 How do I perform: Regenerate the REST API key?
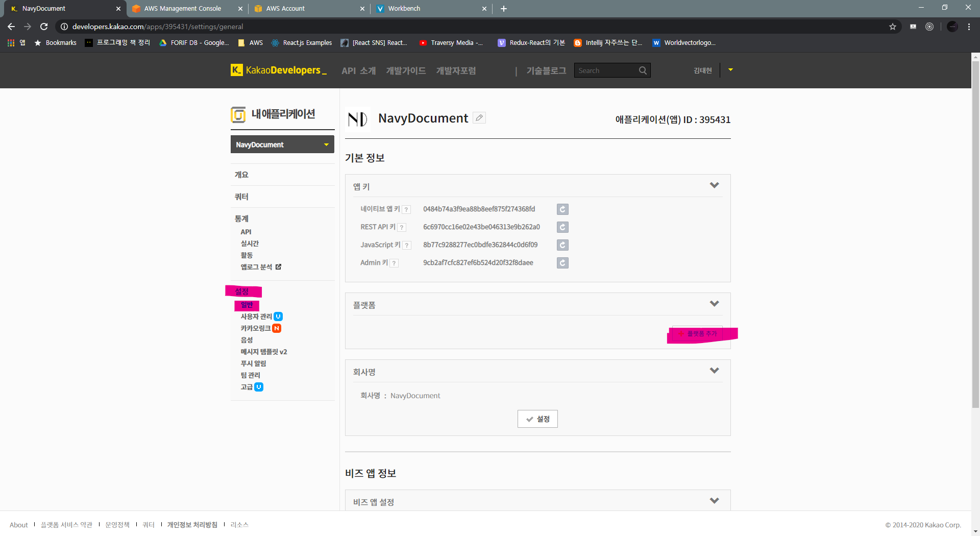pos(562,227)
